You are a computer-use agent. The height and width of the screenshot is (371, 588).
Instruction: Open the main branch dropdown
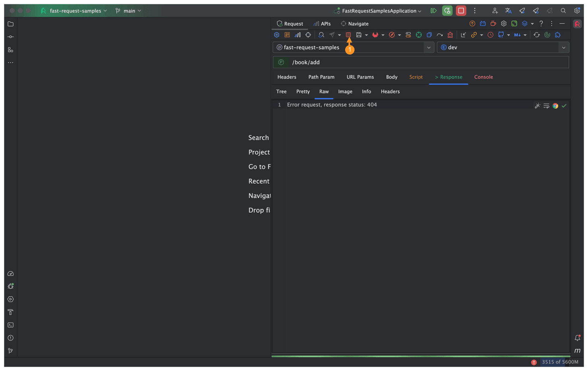tap(128, 11)
